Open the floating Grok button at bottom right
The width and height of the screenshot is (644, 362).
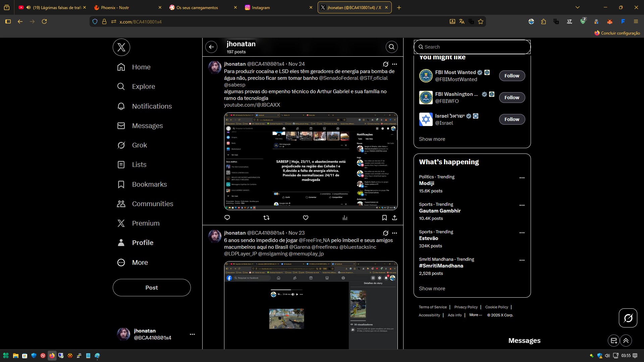point(628,318)
